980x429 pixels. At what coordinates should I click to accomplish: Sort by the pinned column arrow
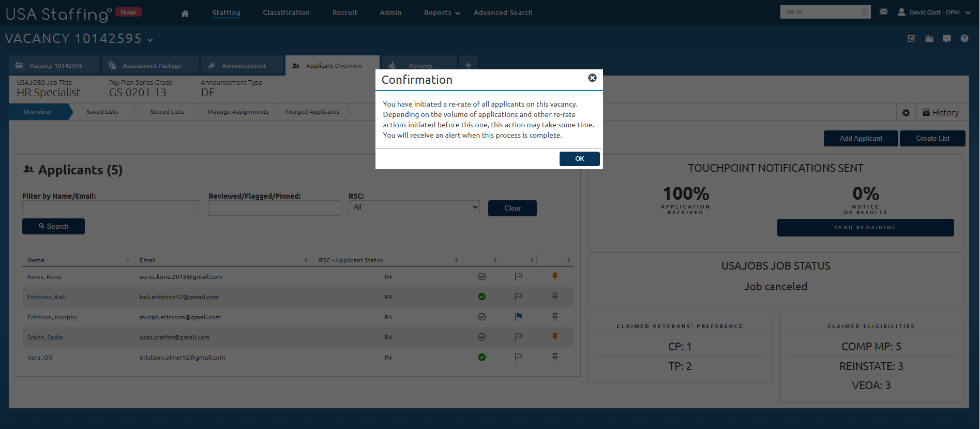click(x=568, y=260)
